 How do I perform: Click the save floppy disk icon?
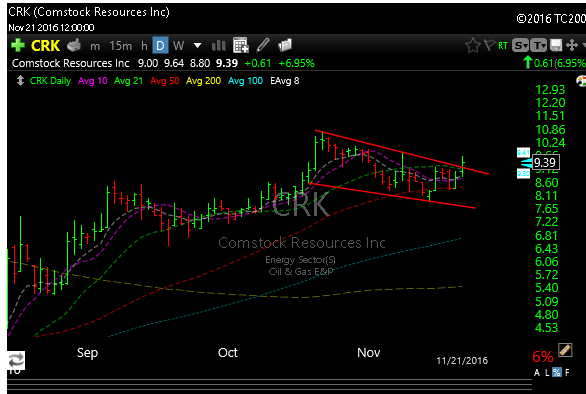(556, 46)
